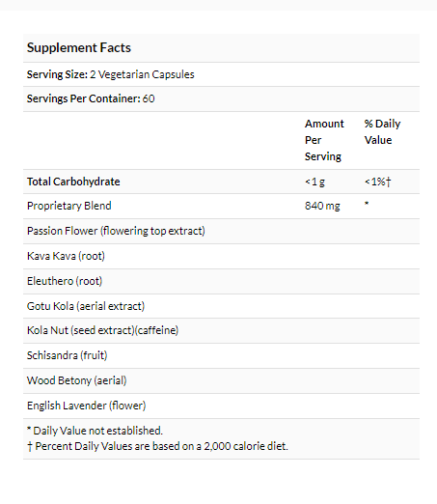Click the Passion Flower ingredient row

click(221, 231)
